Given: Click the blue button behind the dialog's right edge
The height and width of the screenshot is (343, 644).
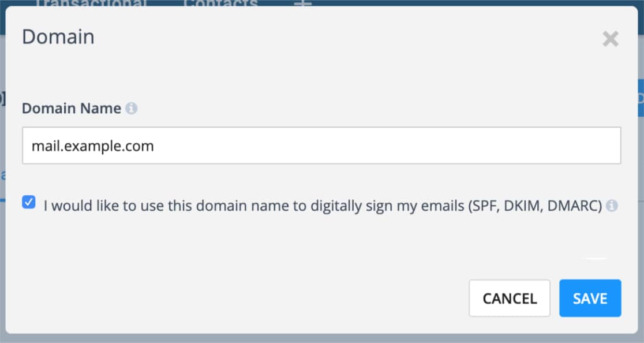Looking at the screenshot, I should (x=641, y=98).
